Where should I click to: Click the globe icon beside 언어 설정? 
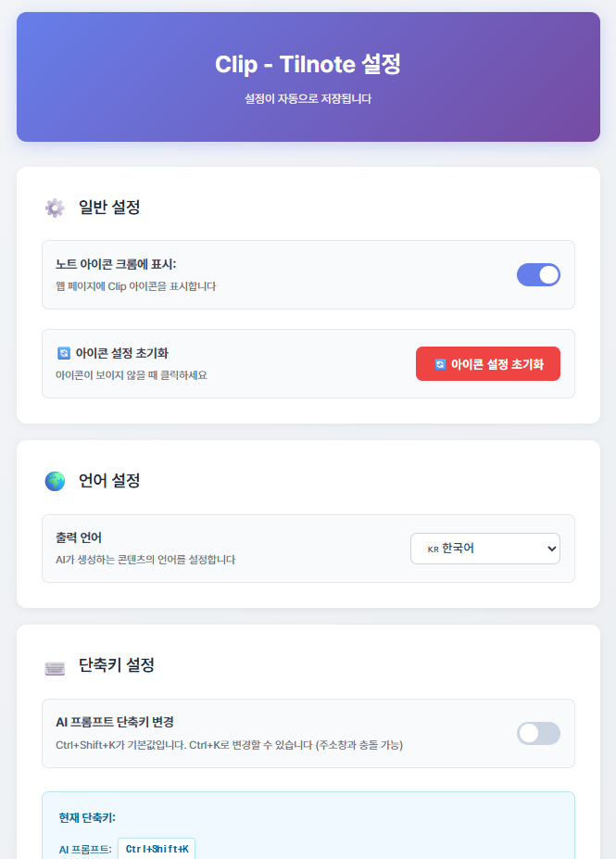(x=55, y=481)
